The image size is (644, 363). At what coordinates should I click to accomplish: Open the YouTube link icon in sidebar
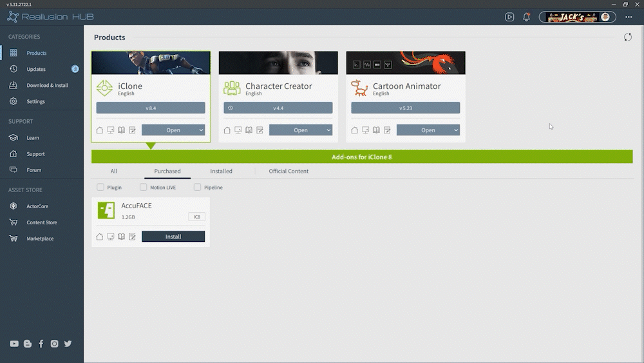[14, 344]
